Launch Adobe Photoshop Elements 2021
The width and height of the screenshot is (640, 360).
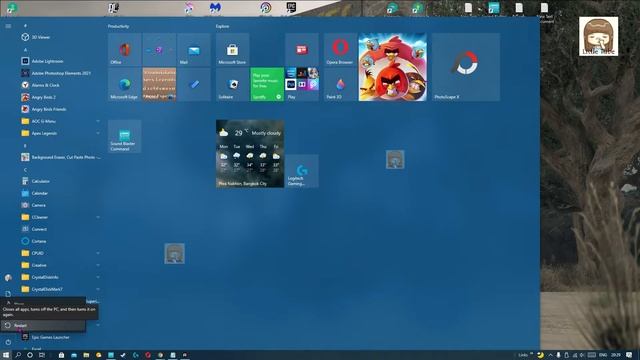click(x=59, y=73)
